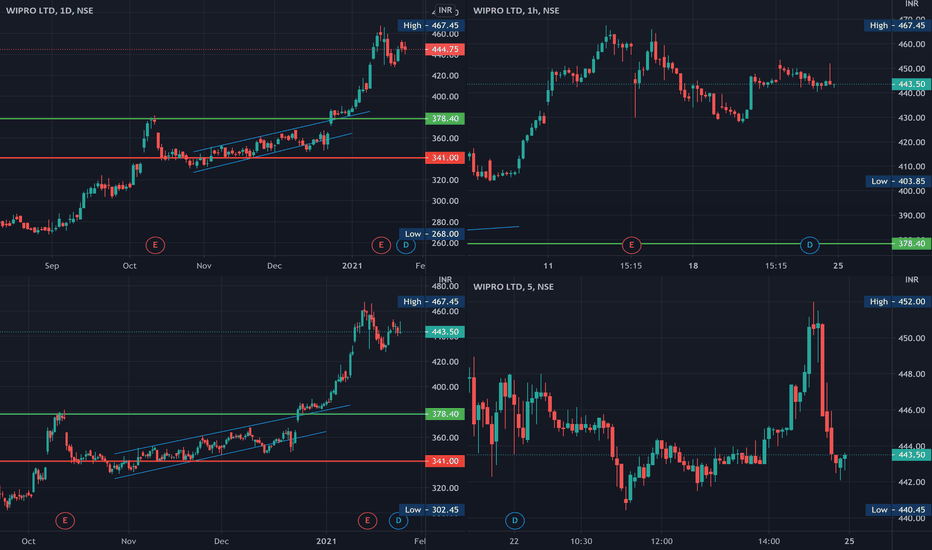The width and height of the screenshot is (932, 550).
Task: Click the Sep date on 1D time axis
Action: 52,266
